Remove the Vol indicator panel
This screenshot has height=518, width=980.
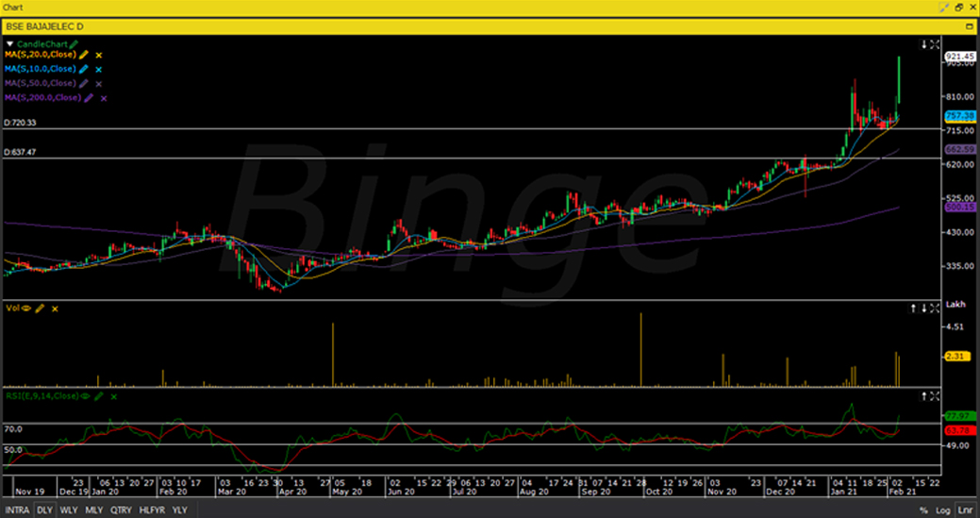point(55,309)
